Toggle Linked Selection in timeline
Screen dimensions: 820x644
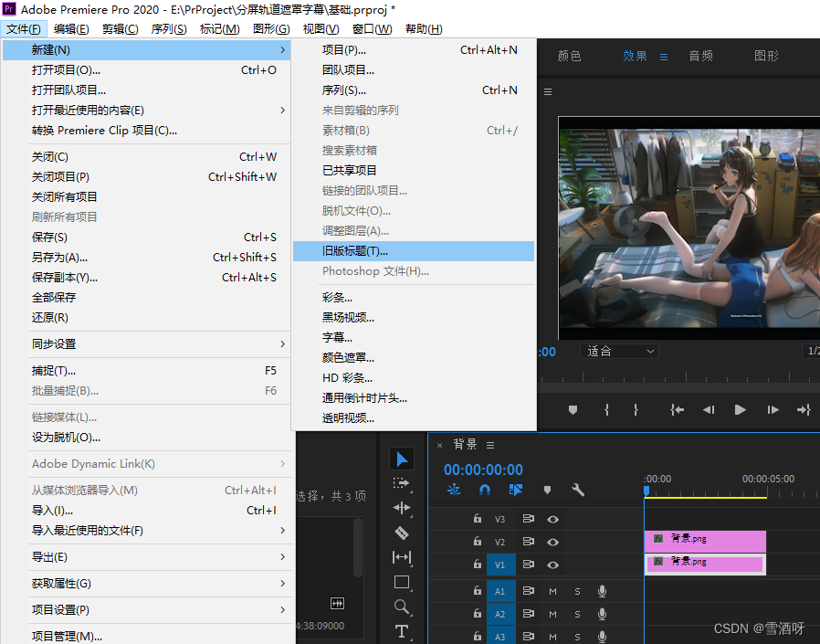[516, 490]
